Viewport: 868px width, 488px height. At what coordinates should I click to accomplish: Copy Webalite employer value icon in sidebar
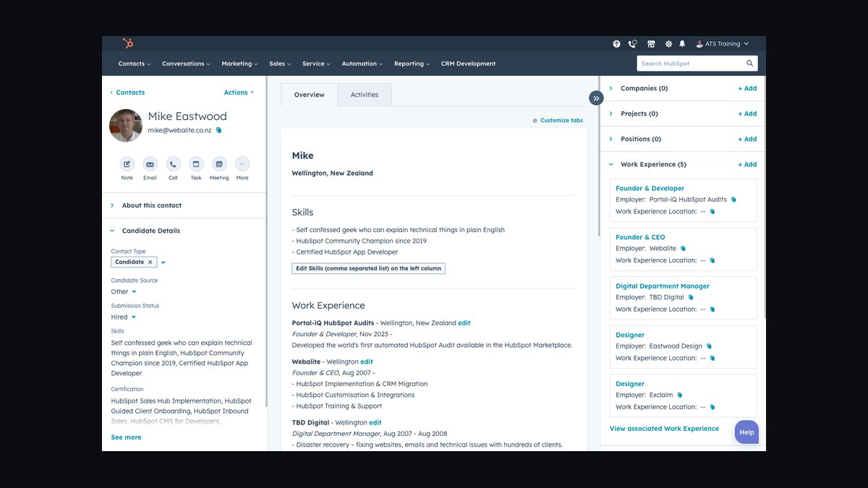(683, 249)
